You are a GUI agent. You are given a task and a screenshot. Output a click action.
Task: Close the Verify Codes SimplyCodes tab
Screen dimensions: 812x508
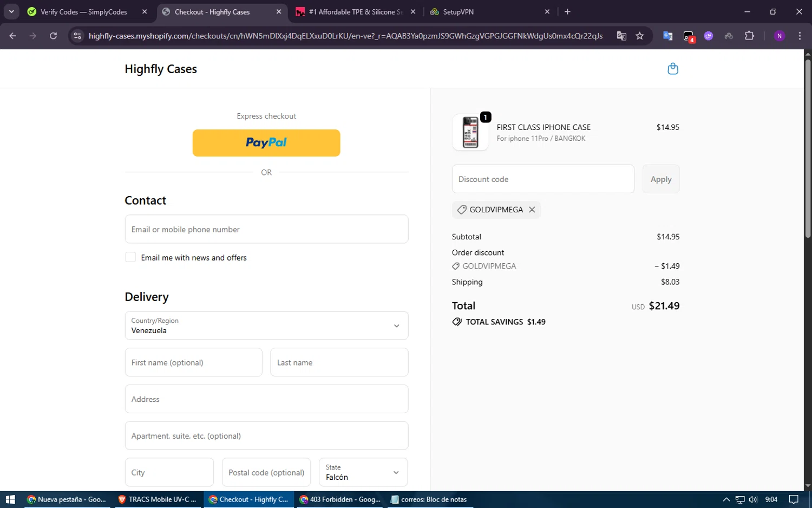145,11
